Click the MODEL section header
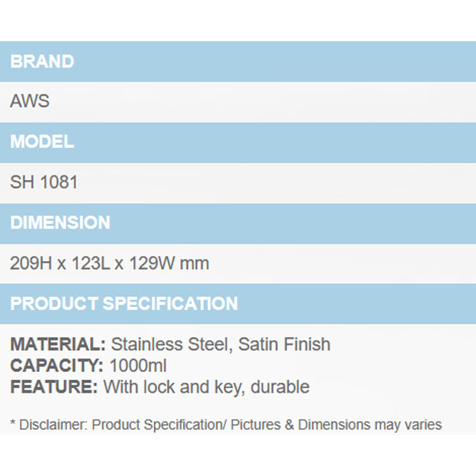 click(42, 143)
